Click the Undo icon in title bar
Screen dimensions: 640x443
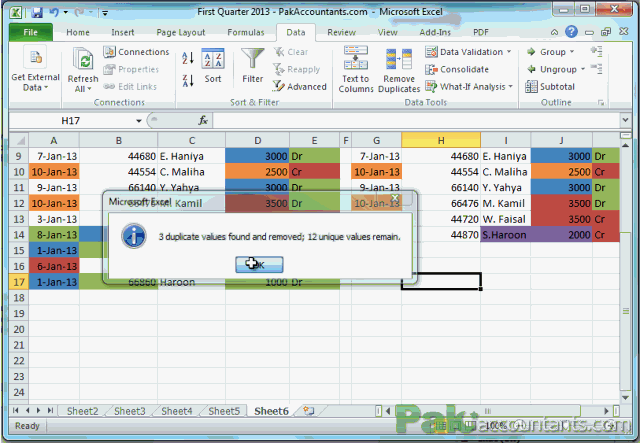[54, 12]
